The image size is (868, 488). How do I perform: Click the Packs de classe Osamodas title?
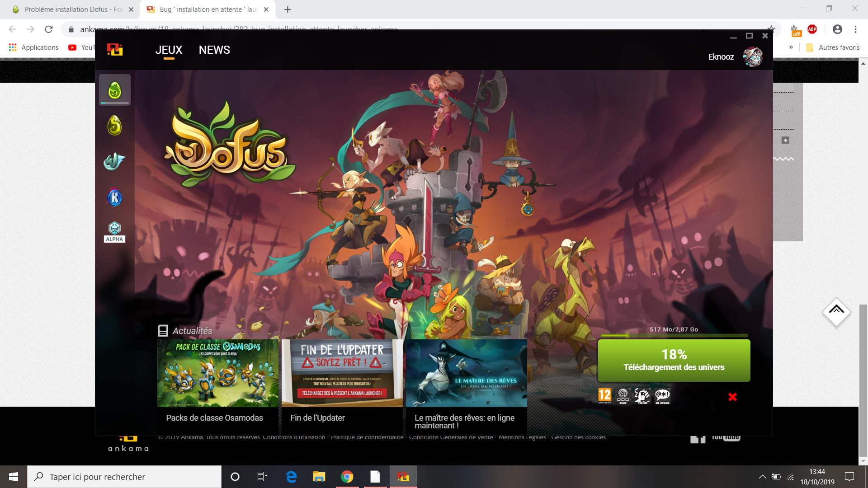point(214,418)
